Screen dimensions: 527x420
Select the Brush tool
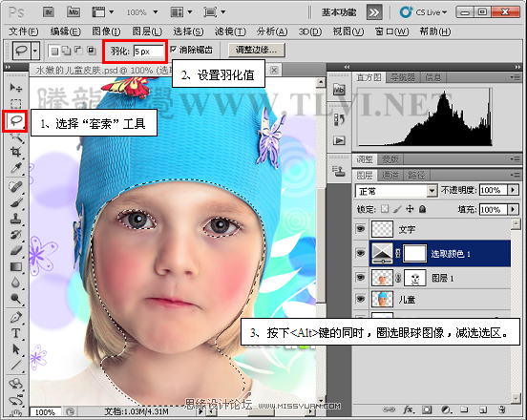(15, 202)
